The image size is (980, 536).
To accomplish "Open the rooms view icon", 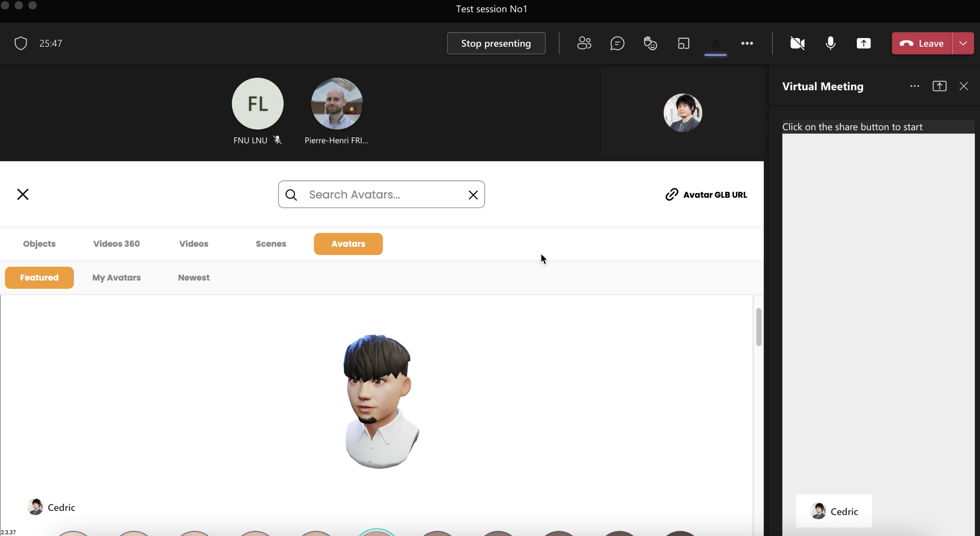I will (683, 43).
